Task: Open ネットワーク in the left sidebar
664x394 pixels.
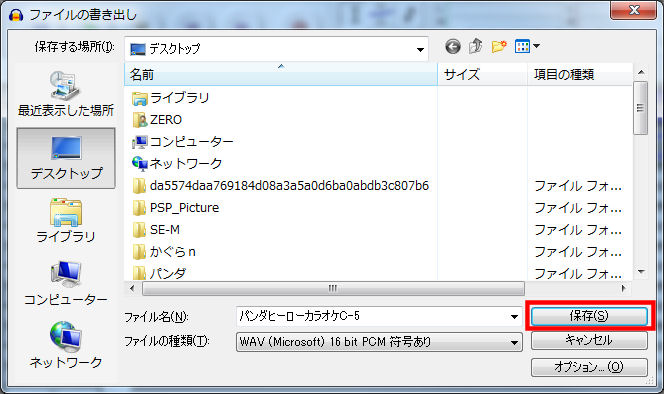Action: click(x=66, y=345)
